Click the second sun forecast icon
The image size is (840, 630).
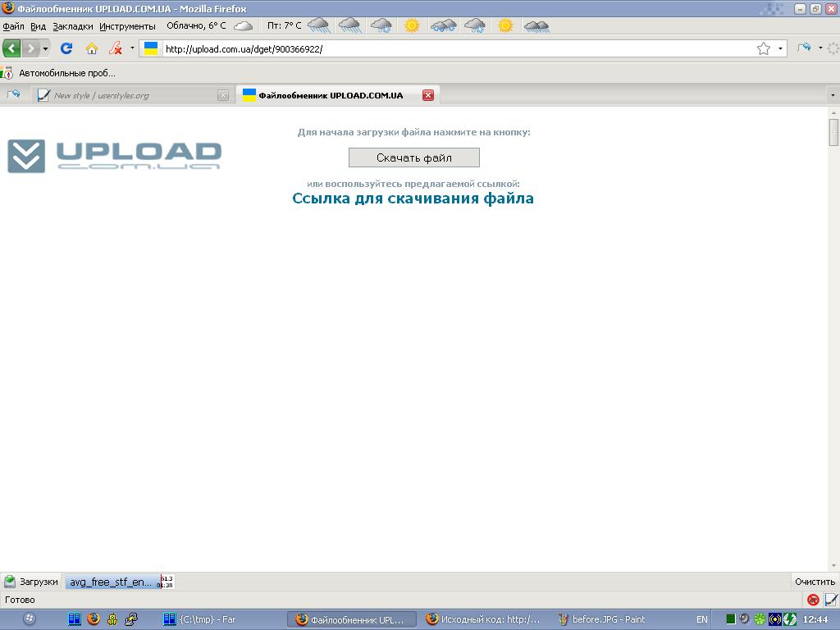tap(505, 25)
